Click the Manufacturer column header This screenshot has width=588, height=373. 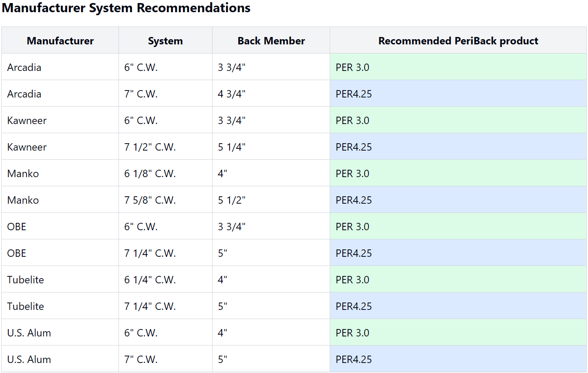tap(60, 41)
